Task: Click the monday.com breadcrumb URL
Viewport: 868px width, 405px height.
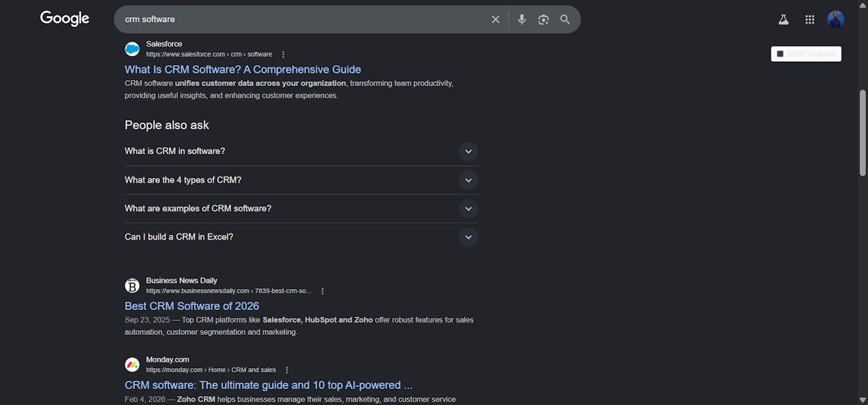Action: point(211,370)
